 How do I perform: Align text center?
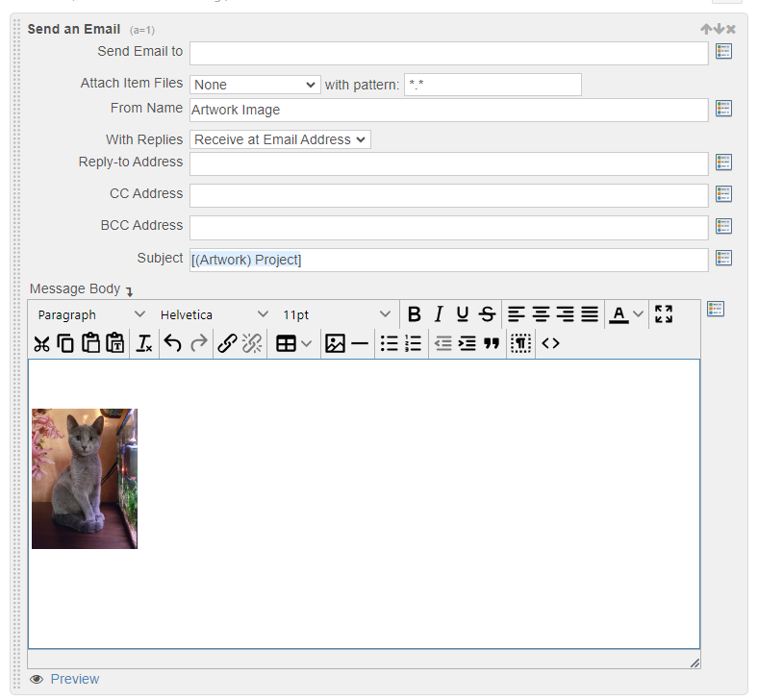(x=541, y=314)
